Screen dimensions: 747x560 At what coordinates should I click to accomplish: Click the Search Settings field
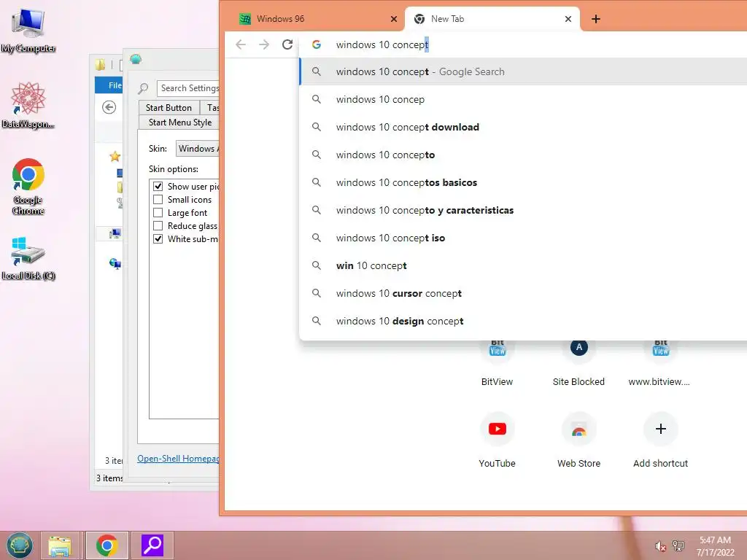(x=188, y=88)
